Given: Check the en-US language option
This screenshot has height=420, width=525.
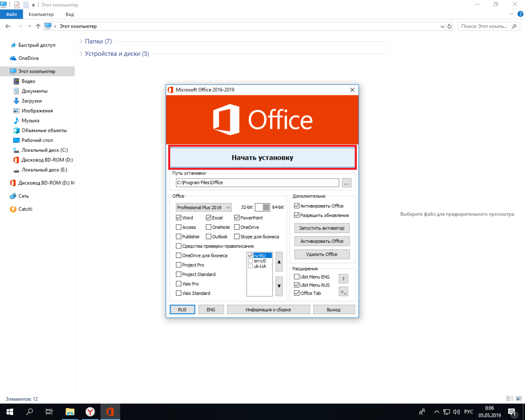Looking at the screenshot, I should pos(250,261).
